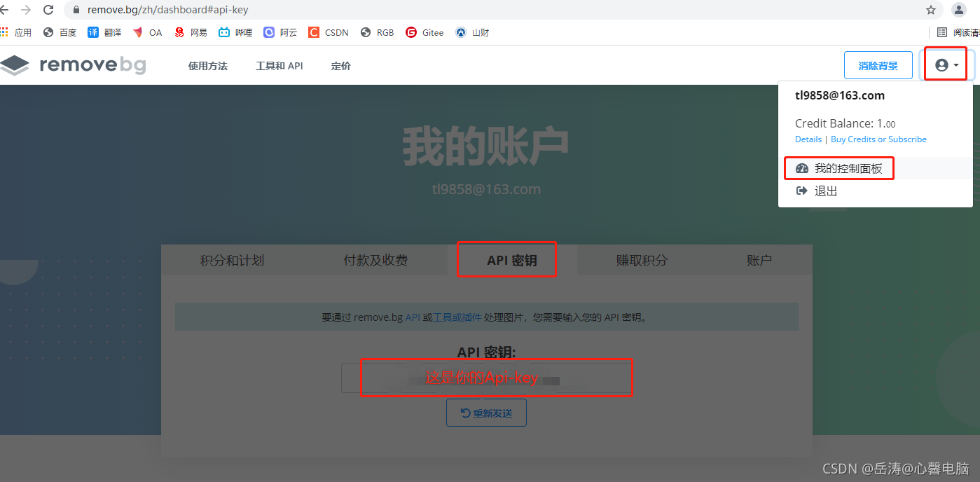Click the browser back arrow
The height and width of the screenshot is (482, 980).
[x=4, y=10]
